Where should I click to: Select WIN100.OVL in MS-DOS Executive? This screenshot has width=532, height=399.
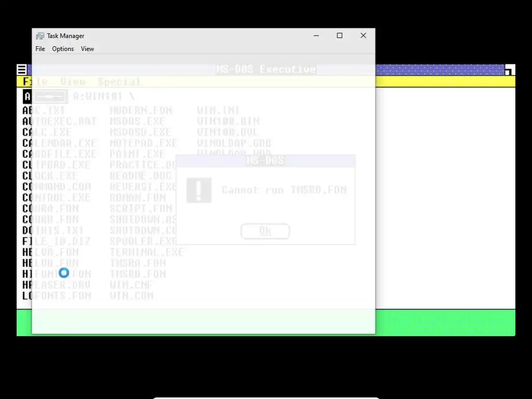tap(228, 132)
